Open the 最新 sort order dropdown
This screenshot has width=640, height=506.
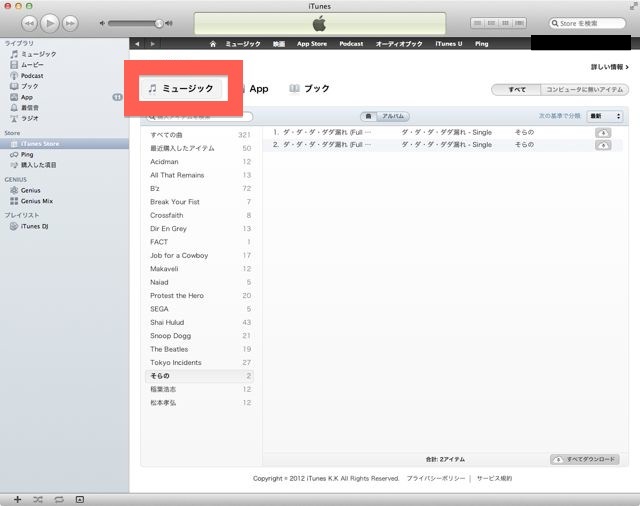tap(605, 116)
